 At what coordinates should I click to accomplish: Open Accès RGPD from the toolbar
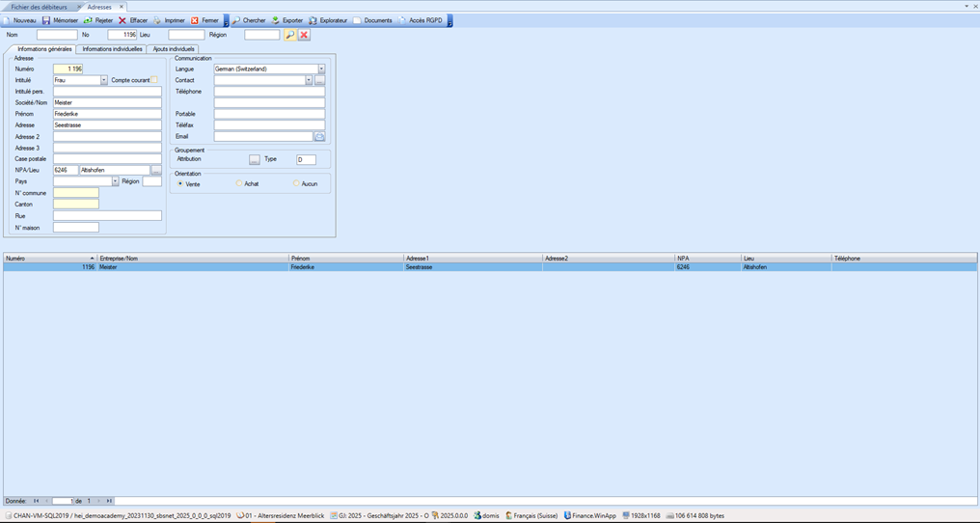[x=420, y=20]
